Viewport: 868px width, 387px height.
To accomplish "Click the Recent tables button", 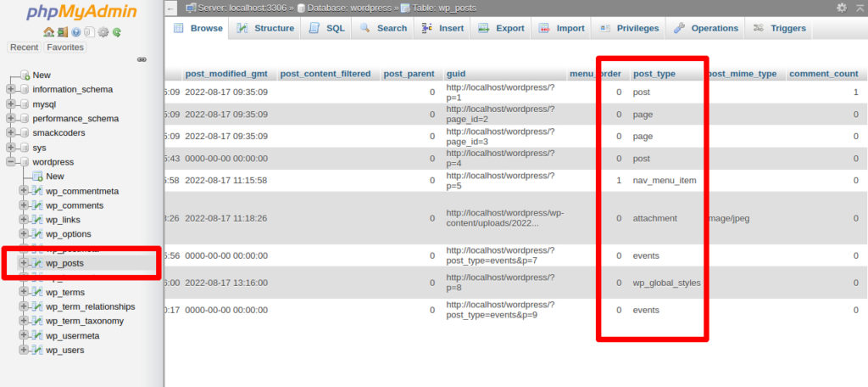I will pos(25,48).
